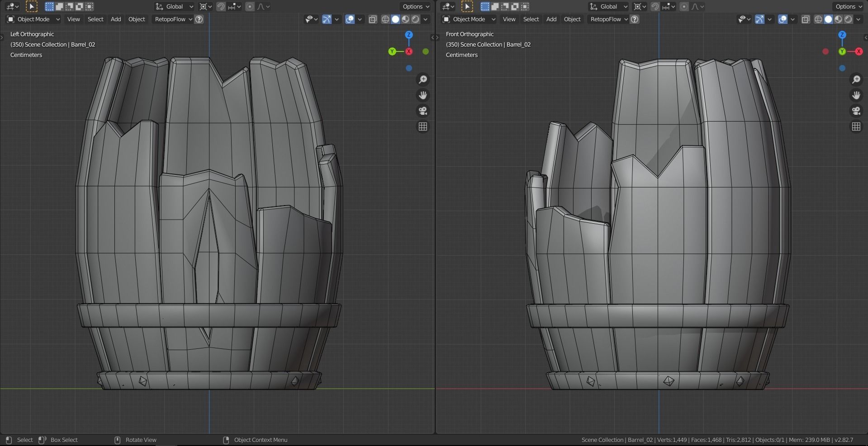Click zoom magnifier gizmo in right viewport
Viewport: 868px width, 446px height.
856,80
